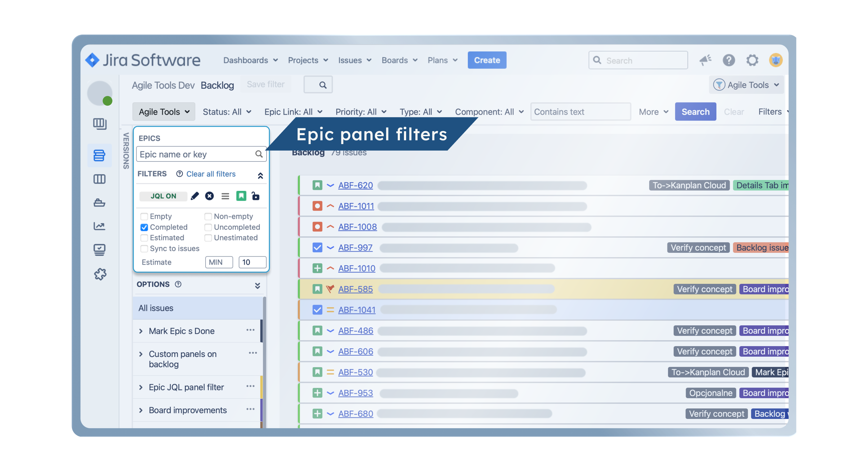Click the project avatar circle in sidebar

(x=100, y=93)
